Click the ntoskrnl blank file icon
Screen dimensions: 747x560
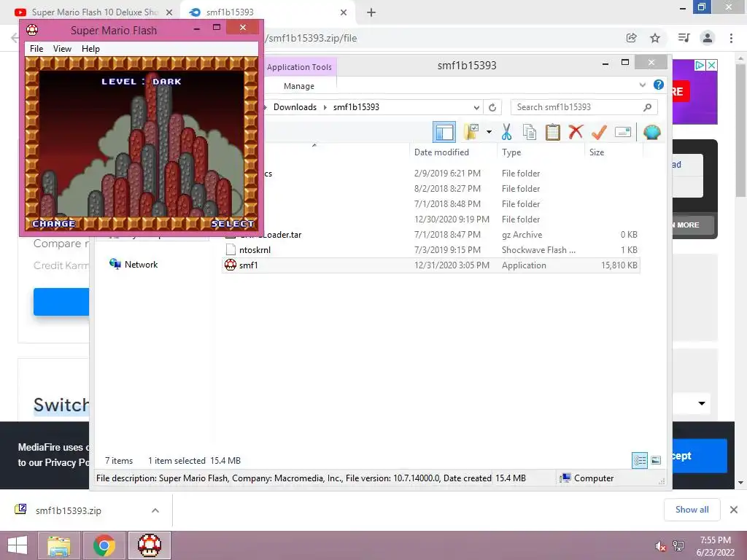click(x=231, y=250)
